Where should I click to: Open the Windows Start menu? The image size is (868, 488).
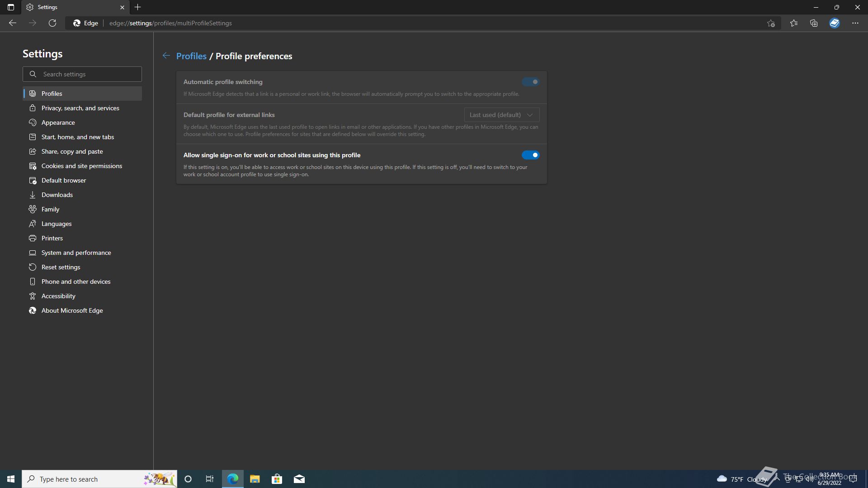(11, 479)
